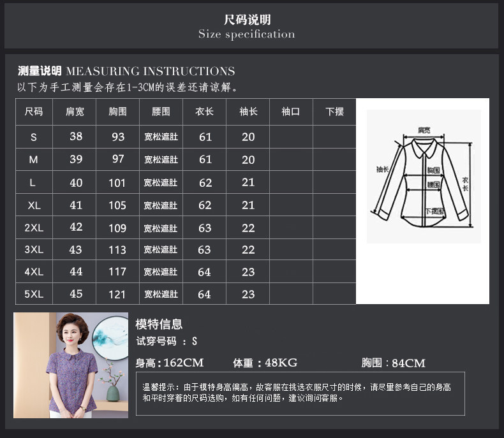Viewport: 504px width, 438px height.
Task: Click the 2XL size row label
Action: tap(34, 228)
